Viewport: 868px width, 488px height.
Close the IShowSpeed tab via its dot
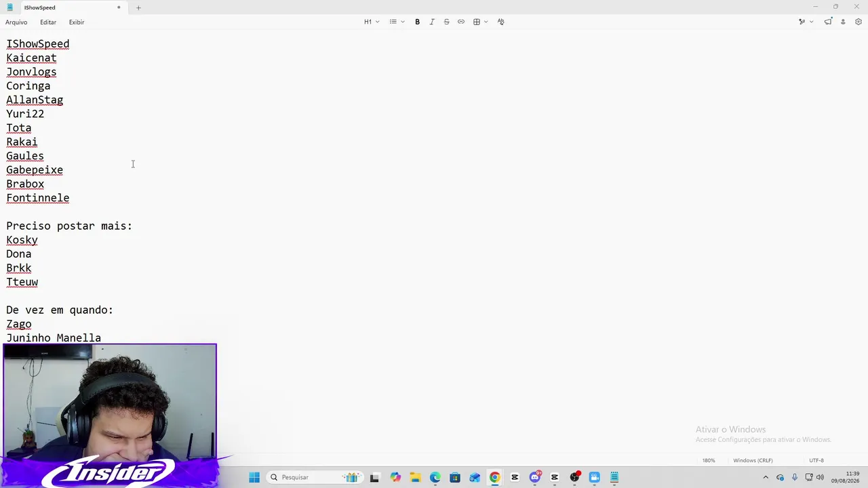point(119,7)
